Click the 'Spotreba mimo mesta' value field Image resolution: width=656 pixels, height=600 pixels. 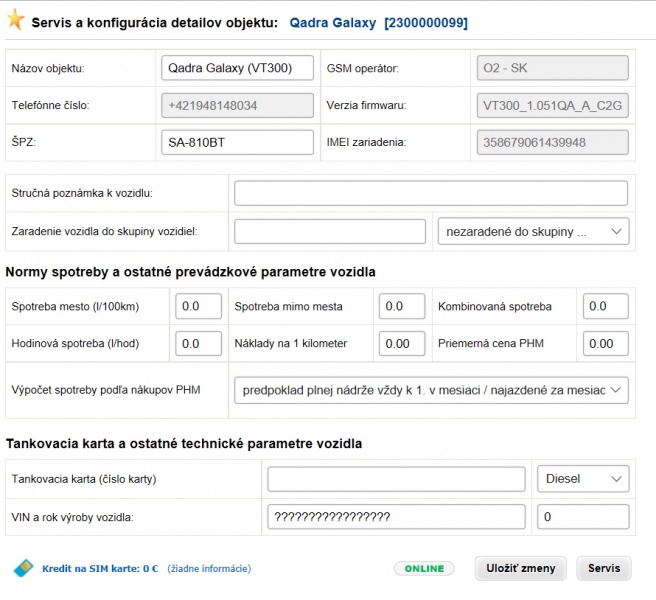click(x=402, y=306)
